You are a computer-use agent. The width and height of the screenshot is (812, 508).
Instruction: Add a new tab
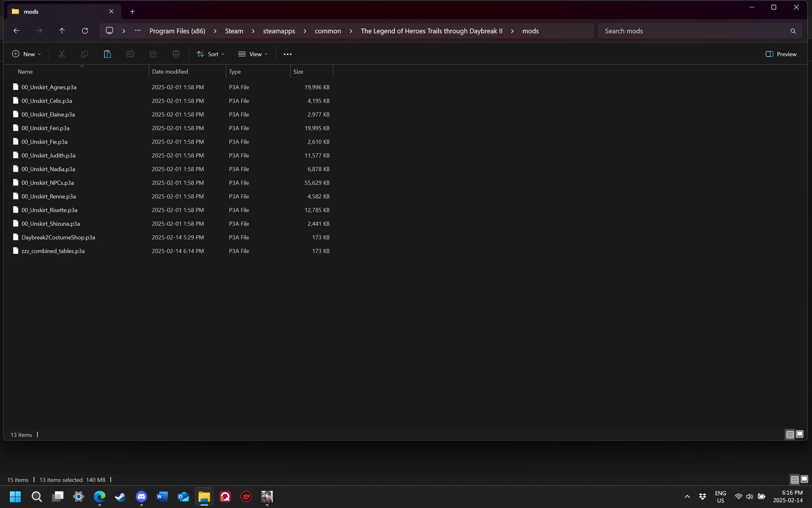point(132,11)
